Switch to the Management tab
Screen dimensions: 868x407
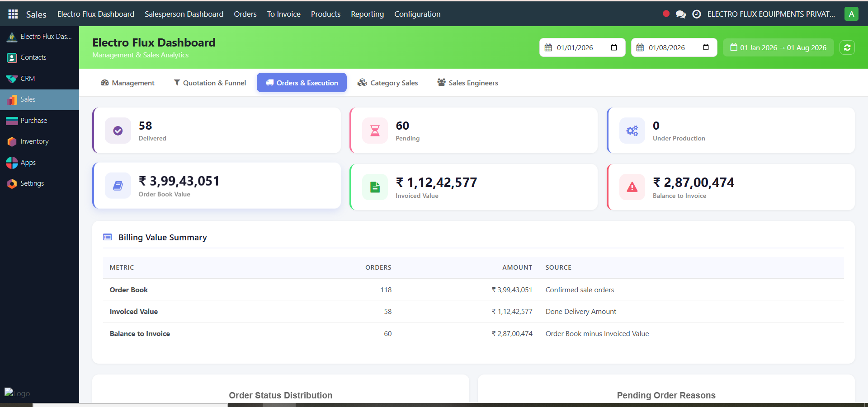coord(127,83)
